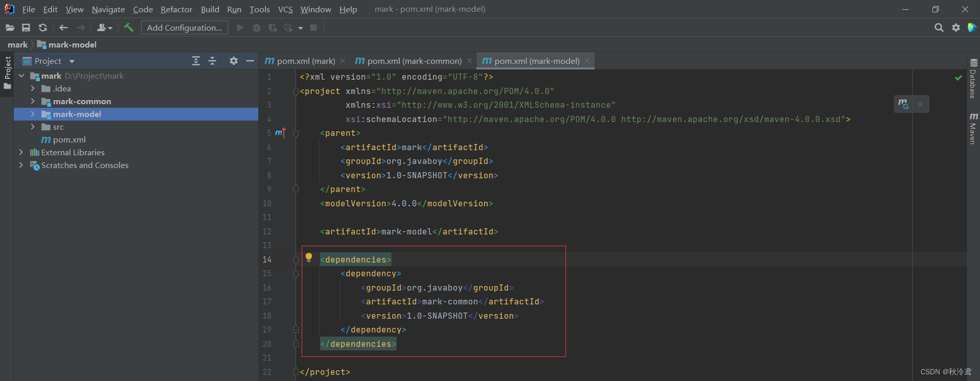Dismiss the Maven changes floating popup
Image resolution: width=980 pixels, height=381 pixels.
(920, 104)
